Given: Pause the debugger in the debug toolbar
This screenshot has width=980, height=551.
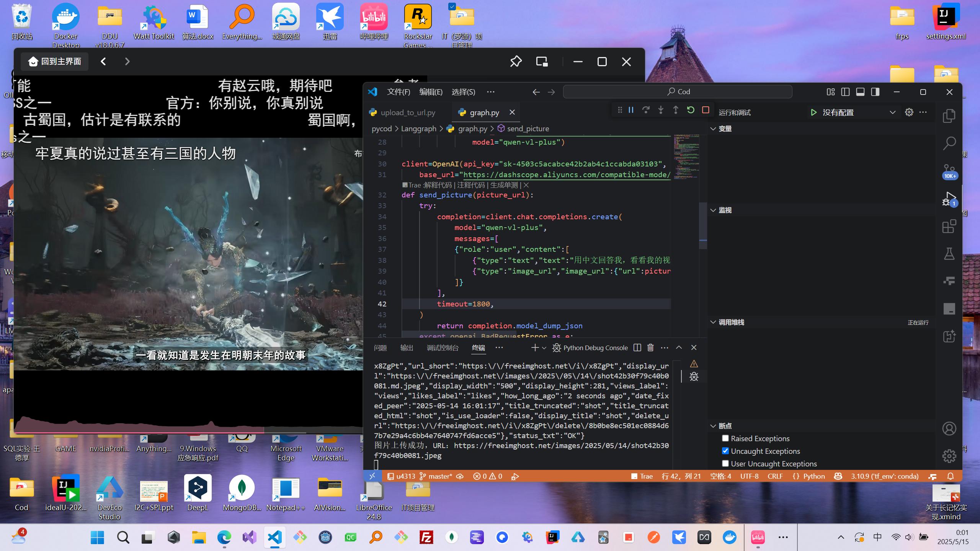Looking at the screenshot, I should point(631,110).
